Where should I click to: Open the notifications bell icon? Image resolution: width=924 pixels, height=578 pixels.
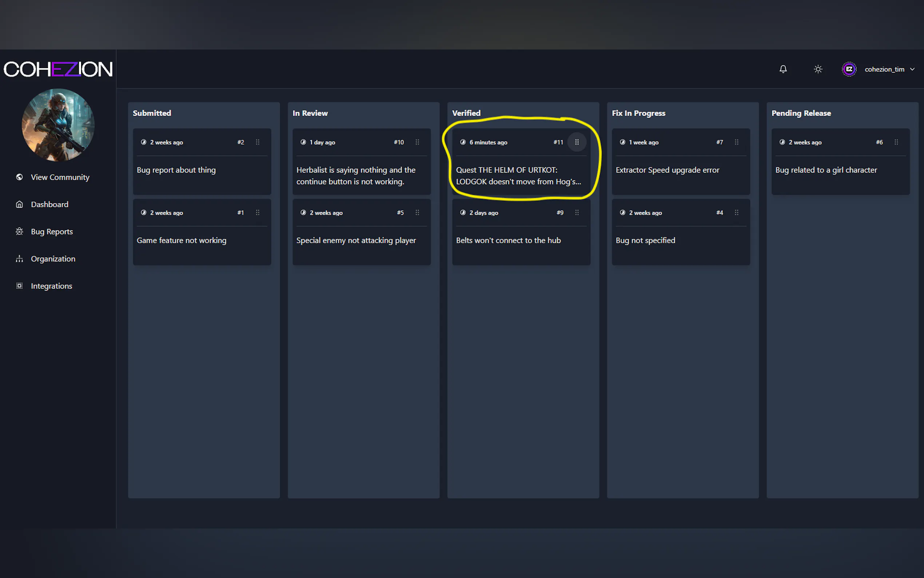782,69
